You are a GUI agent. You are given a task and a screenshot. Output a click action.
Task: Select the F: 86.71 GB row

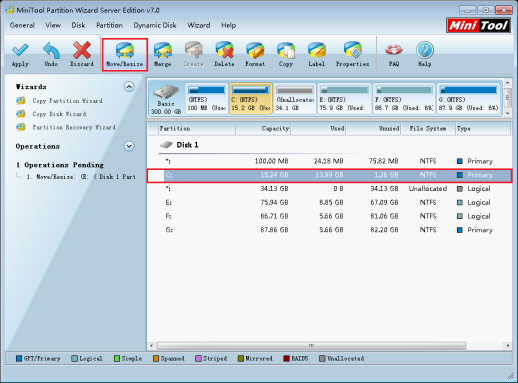(x=329, y=216)
